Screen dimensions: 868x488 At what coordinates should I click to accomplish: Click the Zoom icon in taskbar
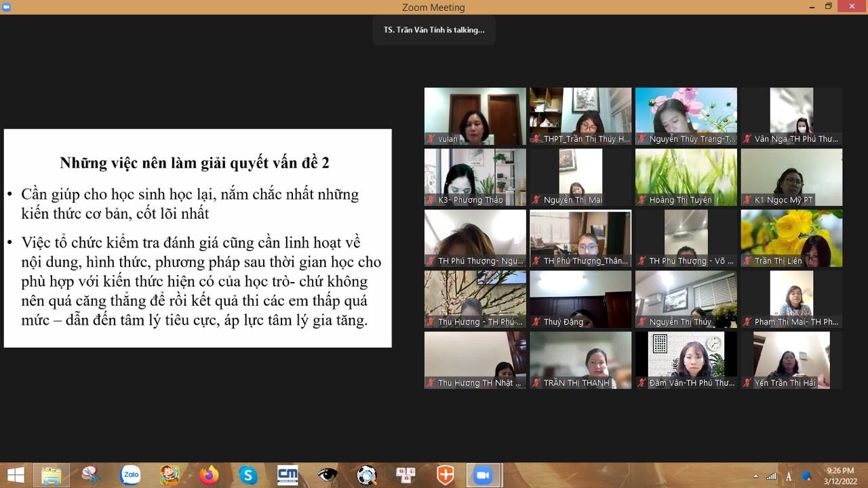pos(484,475)
